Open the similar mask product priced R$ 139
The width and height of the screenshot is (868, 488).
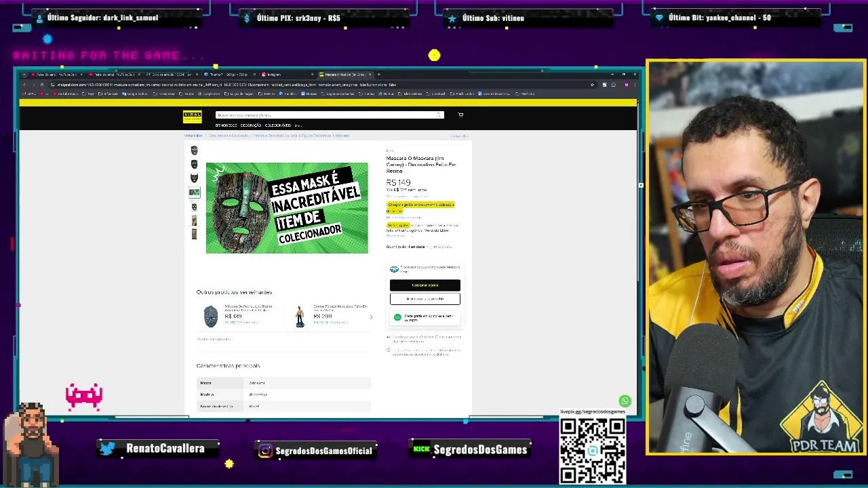(x=240, y=316)
